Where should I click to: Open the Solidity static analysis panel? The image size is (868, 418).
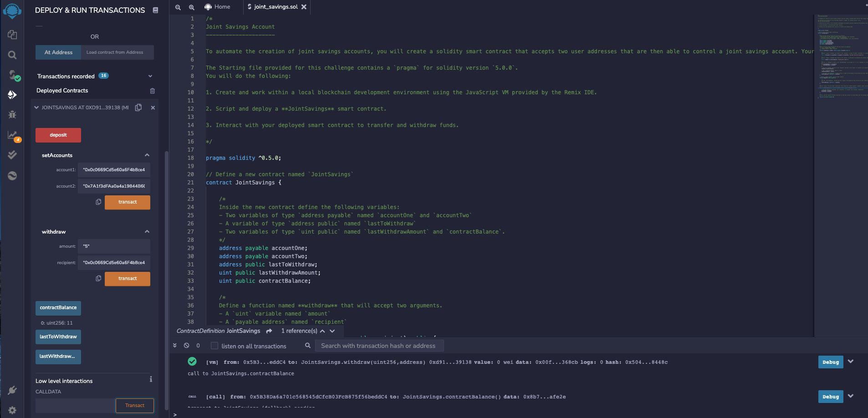(12, 135)
